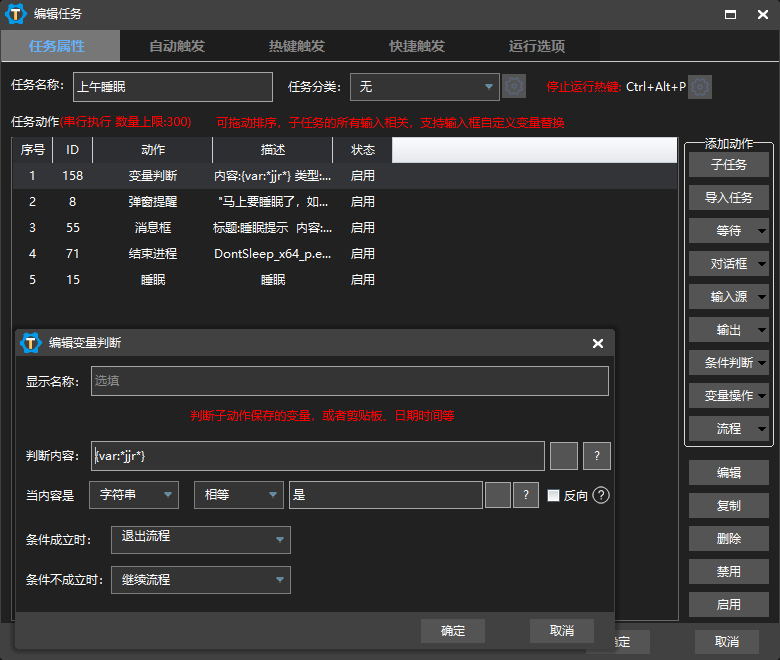Click the gear icon next to Ctrl+Alt+P hotkey
This screenshot has height=660, width=780.
pyautogui.click(x=700, y=87)
